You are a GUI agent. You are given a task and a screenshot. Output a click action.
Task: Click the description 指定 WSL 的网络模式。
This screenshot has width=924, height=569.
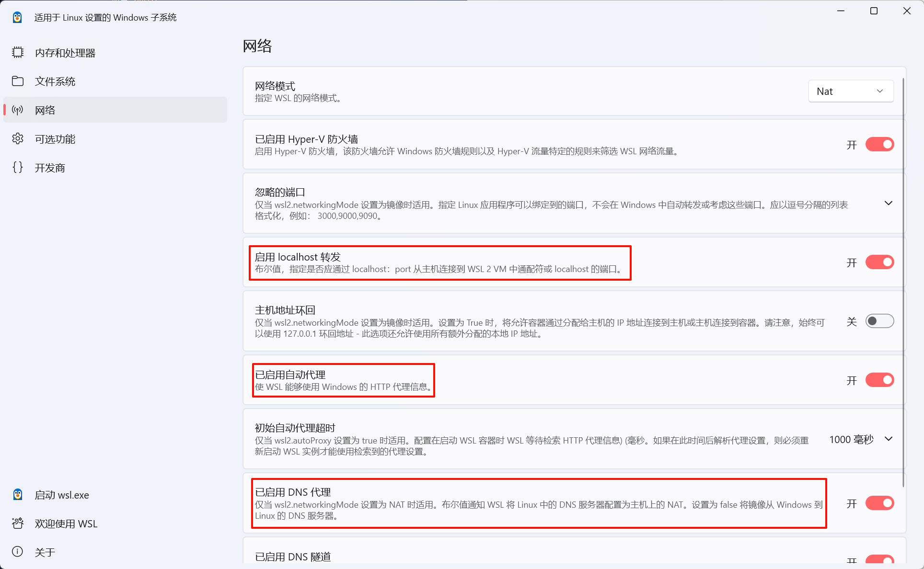pyautogui.click(x=298, y=98)
